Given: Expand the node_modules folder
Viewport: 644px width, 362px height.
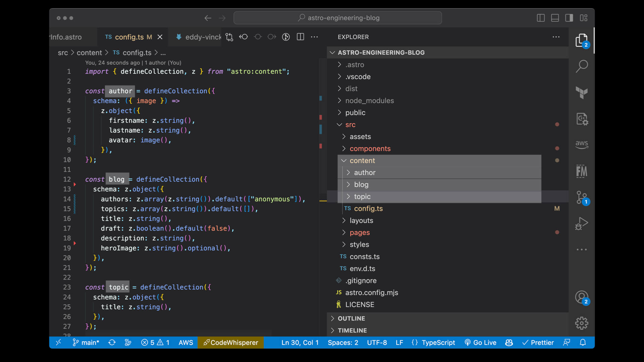Looking at the screenshot, I should click(x=369, y=101).
